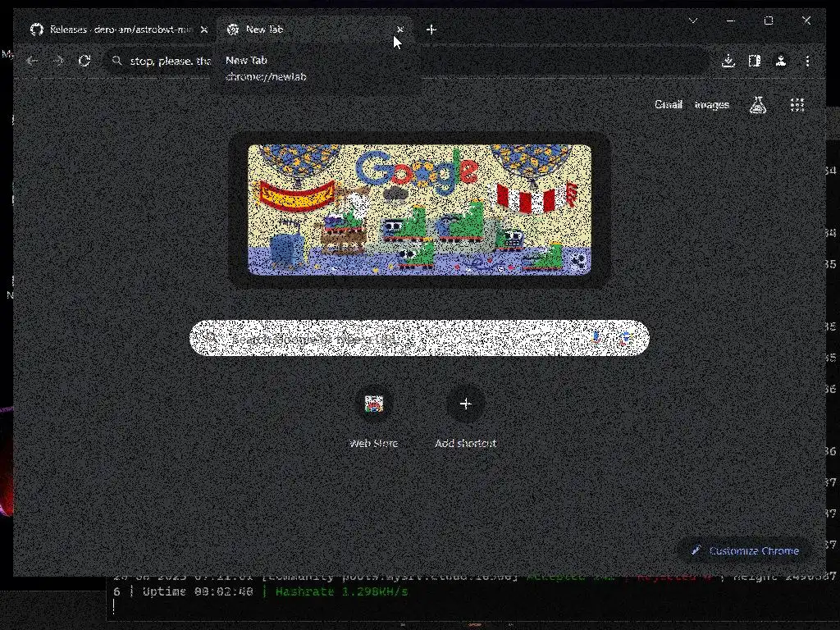
Task: Open the Gmail link
Action: click(668, 104)
